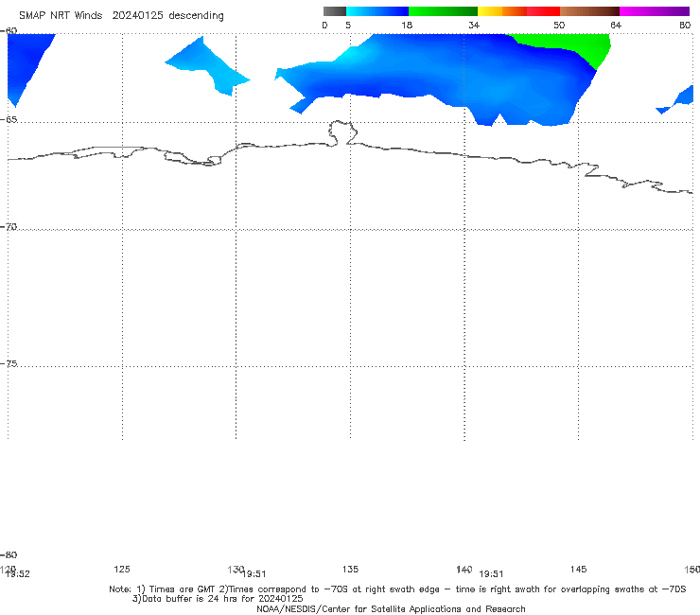Select the magenta segment of the color bar

pyautogui.click(x=655, y=11)
